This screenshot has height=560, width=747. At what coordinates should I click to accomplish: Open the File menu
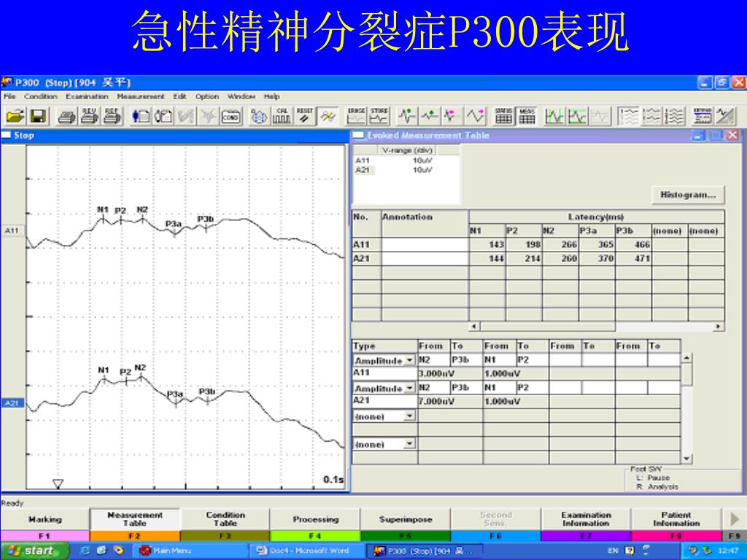coord(9,97)
